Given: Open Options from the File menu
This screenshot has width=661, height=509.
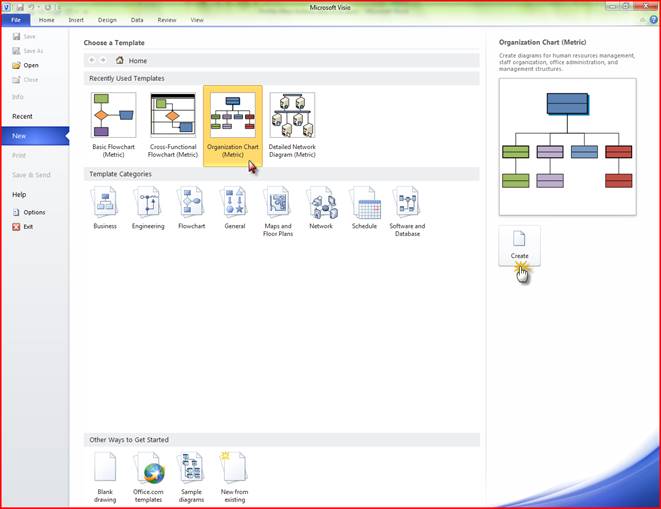Looking at the screenshot, I should coord(33,212).
